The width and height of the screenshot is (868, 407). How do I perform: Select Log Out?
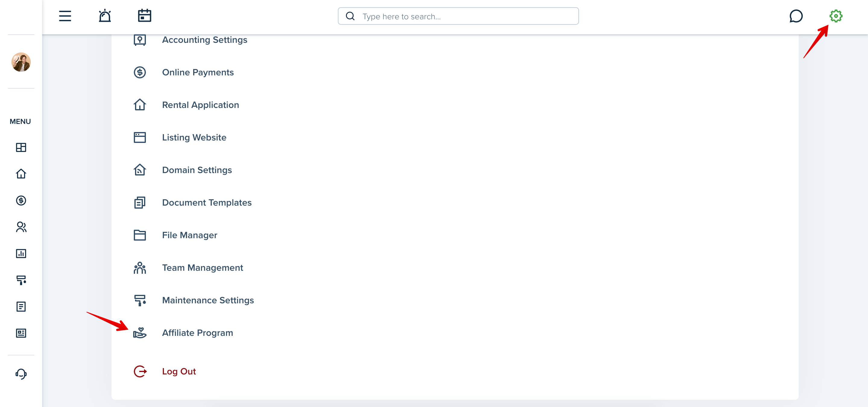click(x=179, y=371)
